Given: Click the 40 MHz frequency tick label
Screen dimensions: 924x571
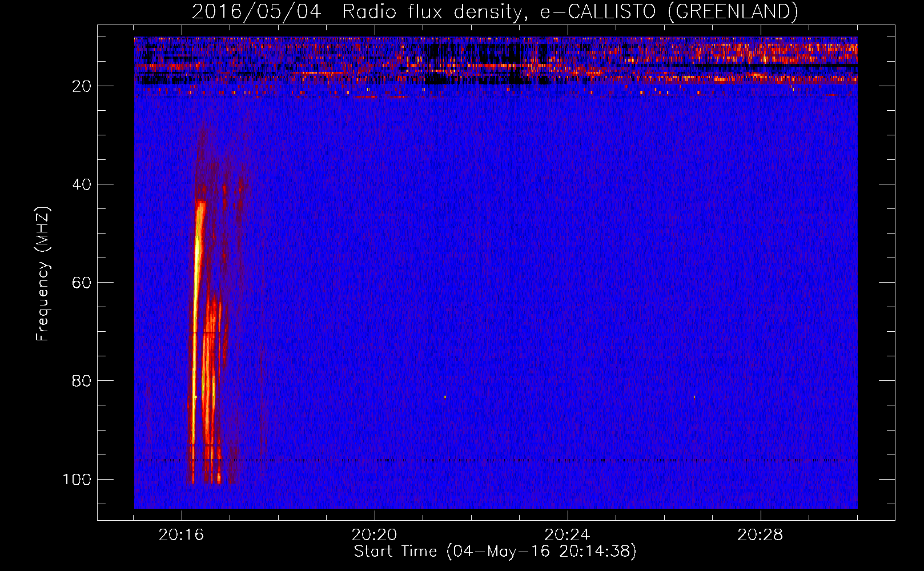Looking at the screenshot, I should pos(82,184).
